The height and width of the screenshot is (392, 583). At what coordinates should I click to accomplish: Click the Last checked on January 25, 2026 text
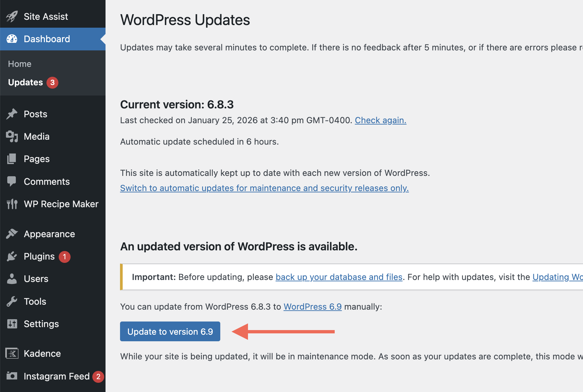[236, 120]
